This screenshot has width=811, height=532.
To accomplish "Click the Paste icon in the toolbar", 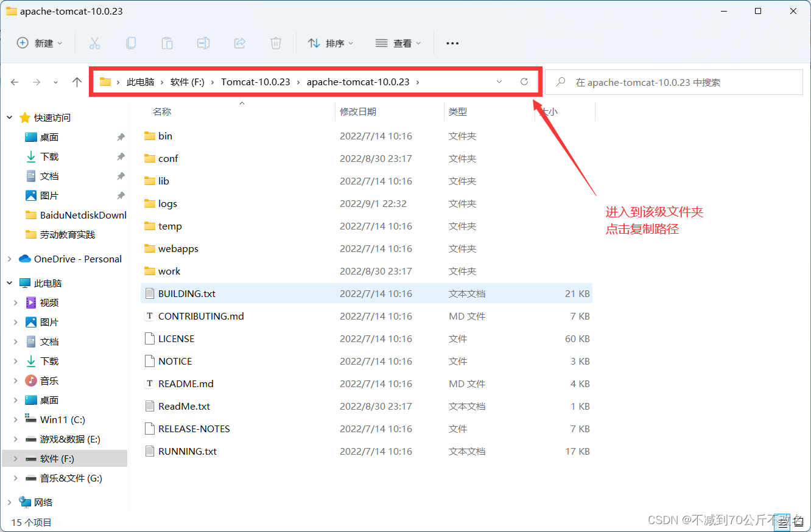I will [167, 43].
